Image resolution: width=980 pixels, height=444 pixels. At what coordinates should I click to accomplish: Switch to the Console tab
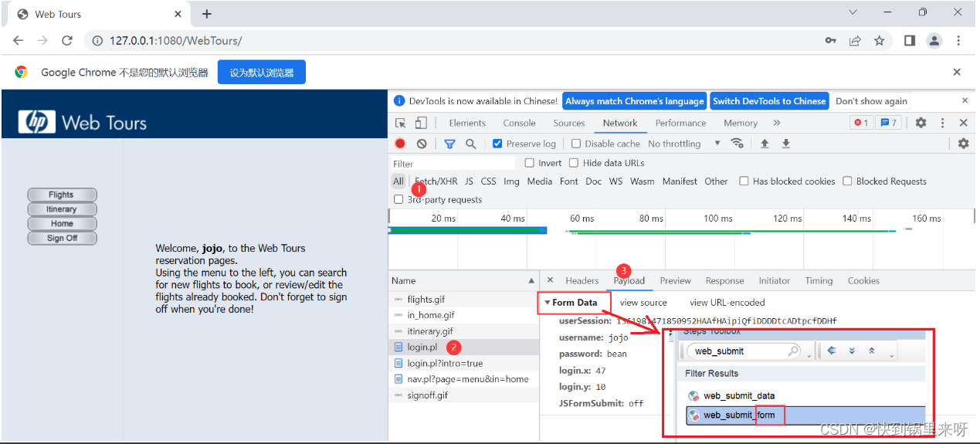pos(519,123)
